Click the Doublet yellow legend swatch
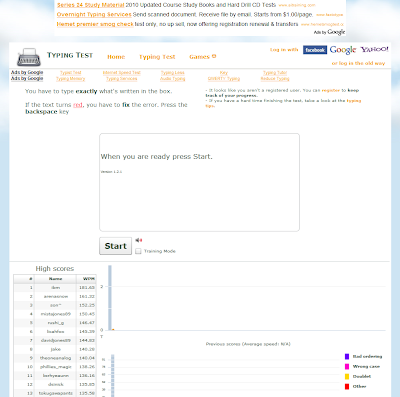This screenshot has height=397, width=400. pyautogui.click(x=347, y=377)
